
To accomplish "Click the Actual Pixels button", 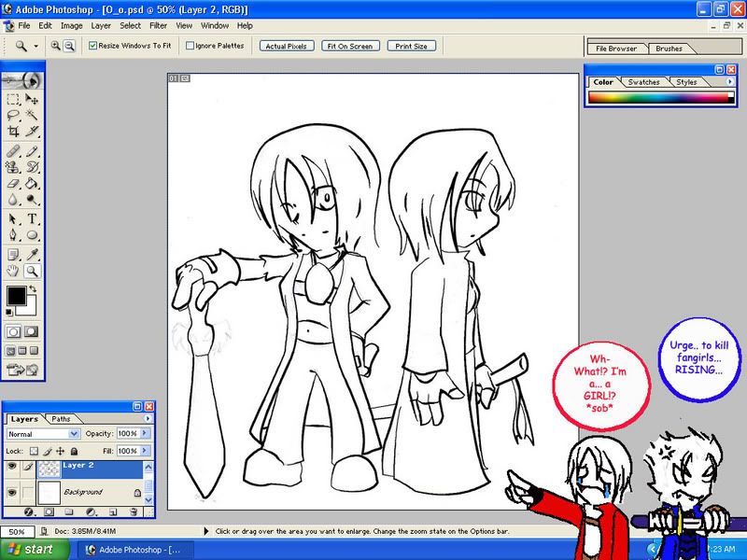I will [287, 46].
